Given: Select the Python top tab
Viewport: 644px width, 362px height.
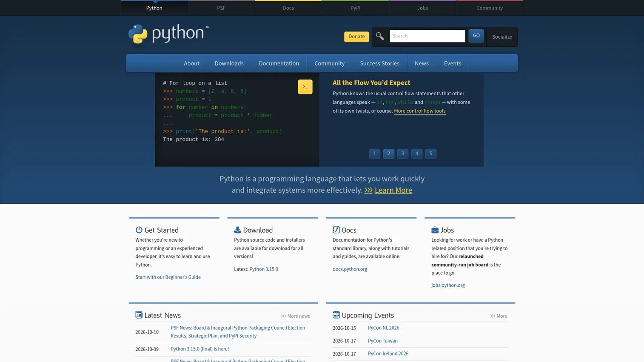Looking at the screenshot, I should point(154,8).
